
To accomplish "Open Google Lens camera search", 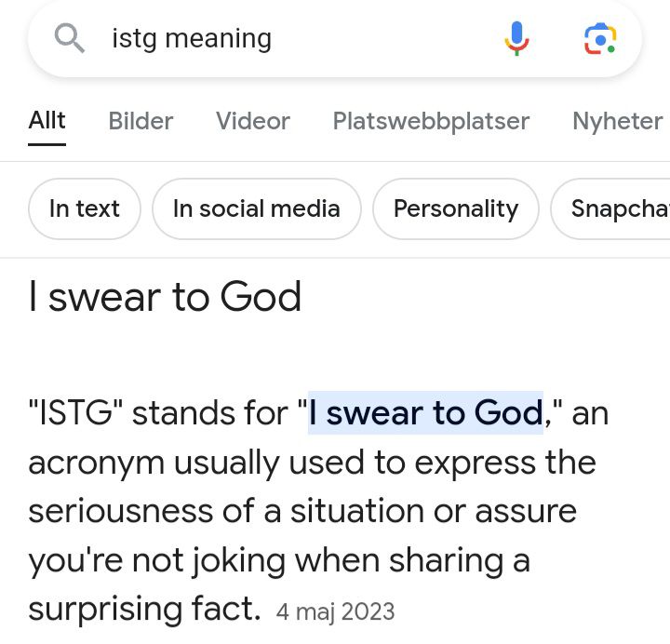I will coord(600,38).
